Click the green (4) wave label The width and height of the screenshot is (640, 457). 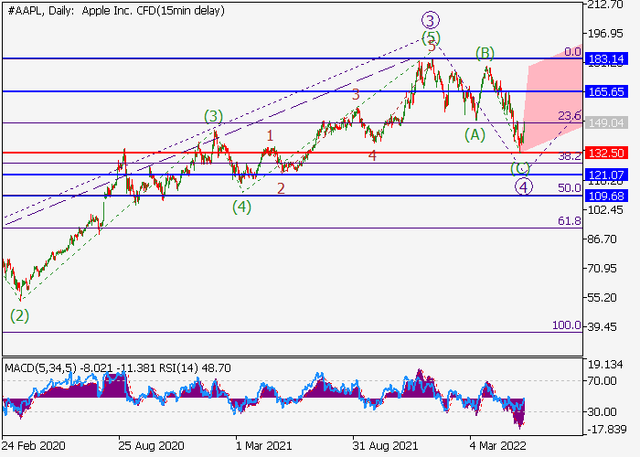[242, 207]
